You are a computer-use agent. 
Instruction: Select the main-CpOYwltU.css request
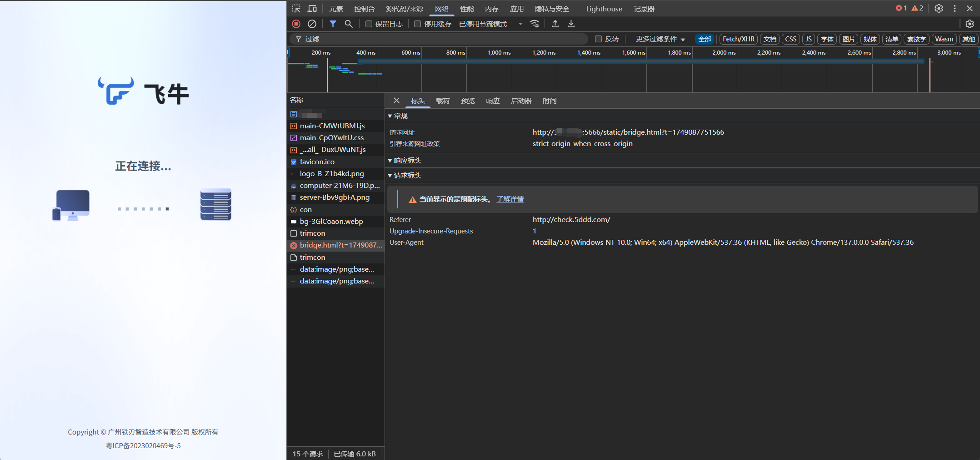336,138
